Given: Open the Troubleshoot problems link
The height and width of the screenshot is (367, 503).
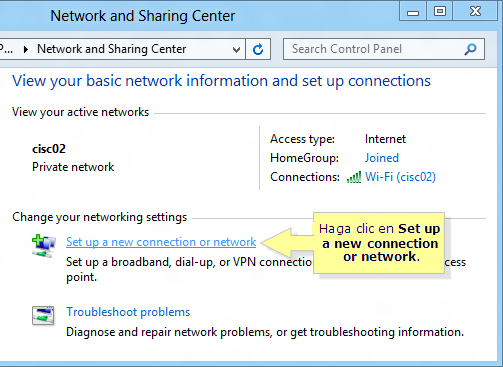Looking at the screenshot, I should (x=128, y=312).
